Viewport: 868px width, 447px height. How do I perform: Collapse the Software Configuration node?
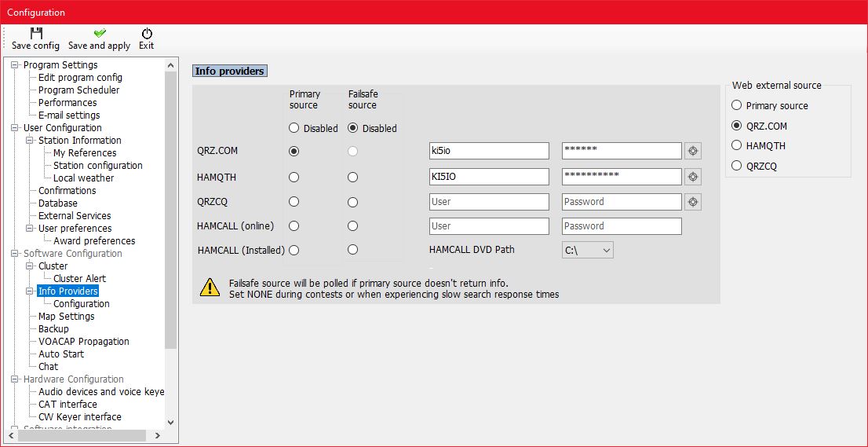coord(14,254)
